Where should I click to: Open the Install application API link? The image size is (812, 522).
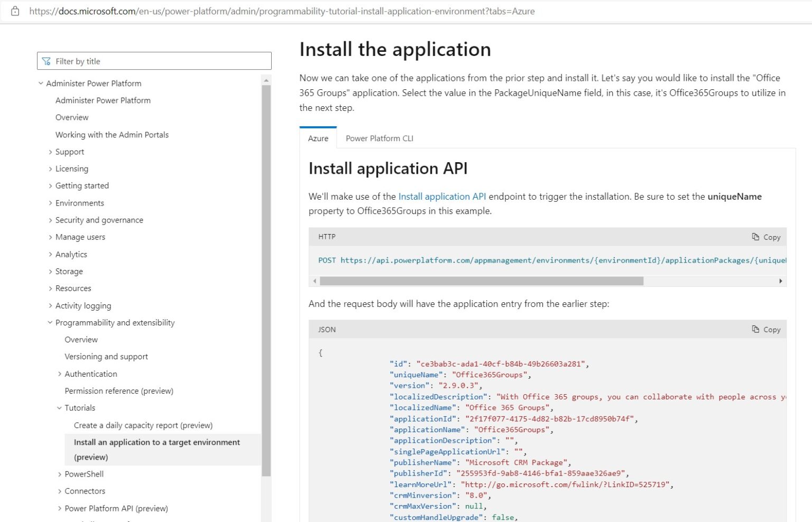[442, 196]
